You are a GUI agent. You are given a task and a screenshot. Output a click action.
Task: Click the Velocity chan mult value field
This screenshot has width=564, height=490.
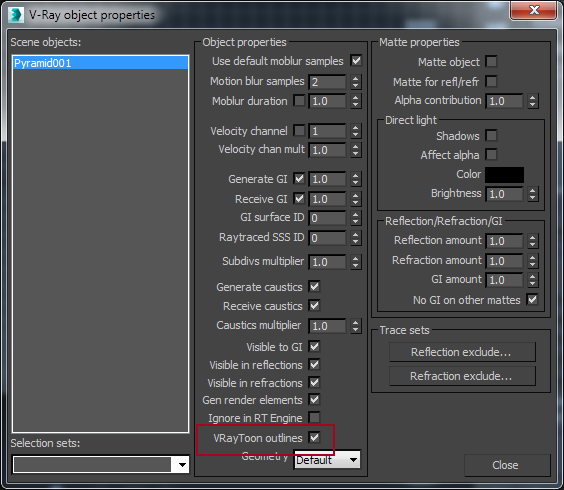click(327, 150)
